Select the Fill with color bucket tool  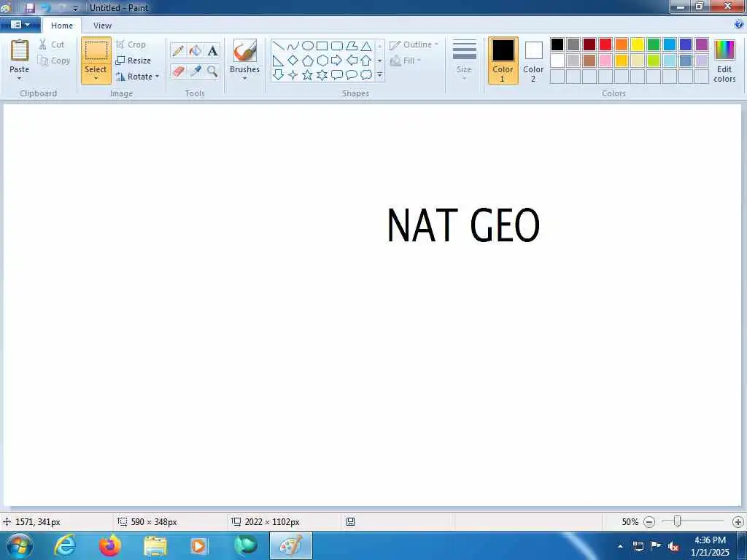(x=196, y=50)
